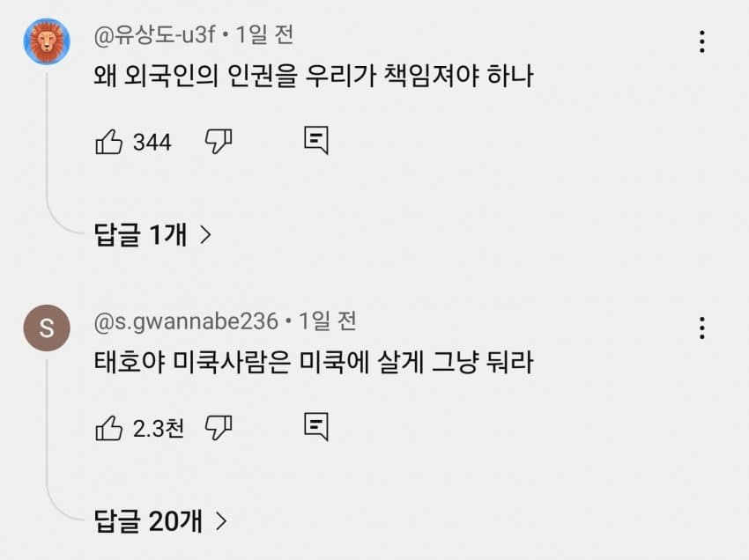Open the lion profile avatar
749x560 pixels.
click(47, 41)
